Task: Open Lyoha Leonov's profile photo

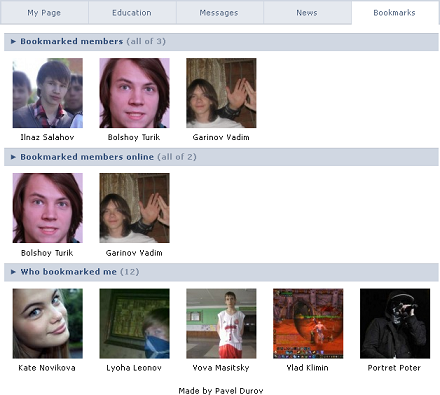Action: point(134,323)
